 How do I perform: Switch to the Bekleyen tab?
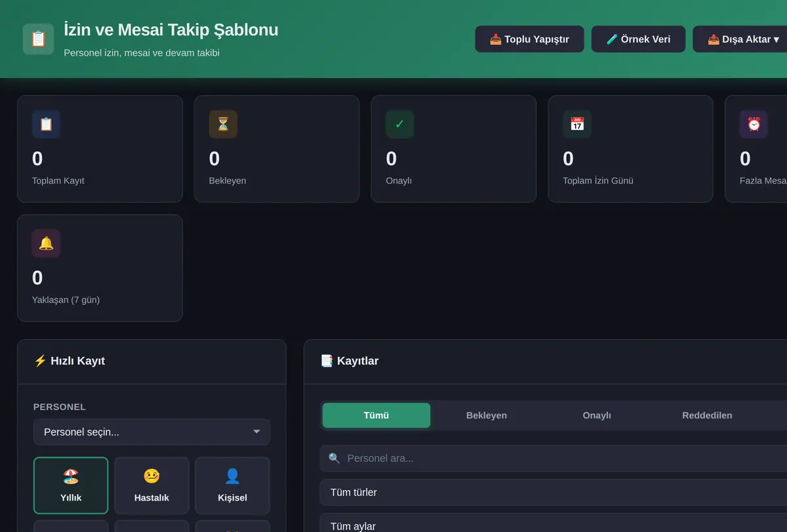pos(487,415)
